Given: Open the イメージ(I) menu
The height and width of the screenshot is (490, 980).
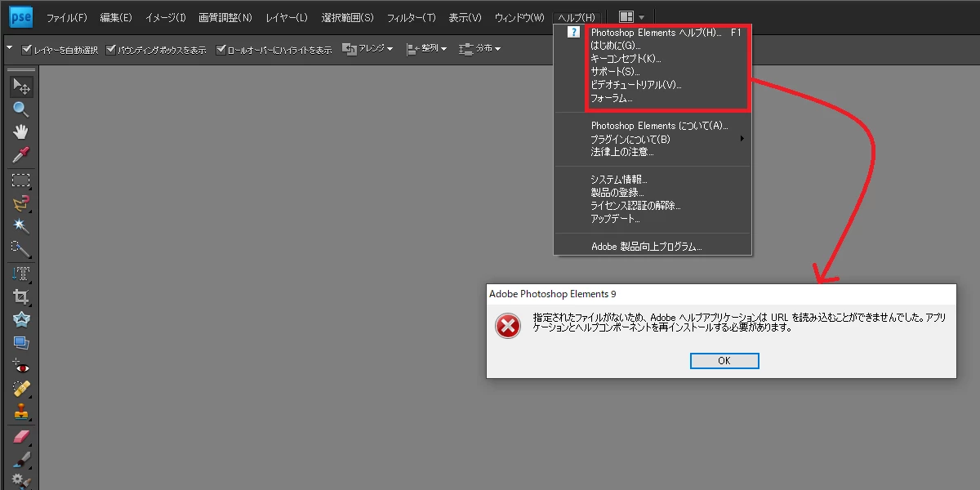Looking at the screenshot, I should 166,17.
